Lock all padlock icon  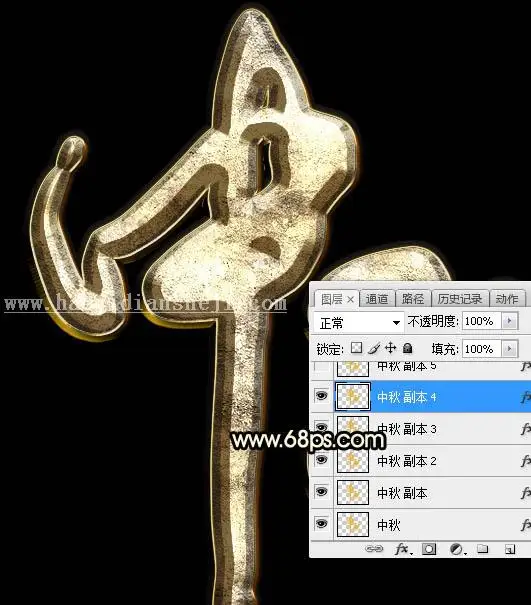[407, 348]
